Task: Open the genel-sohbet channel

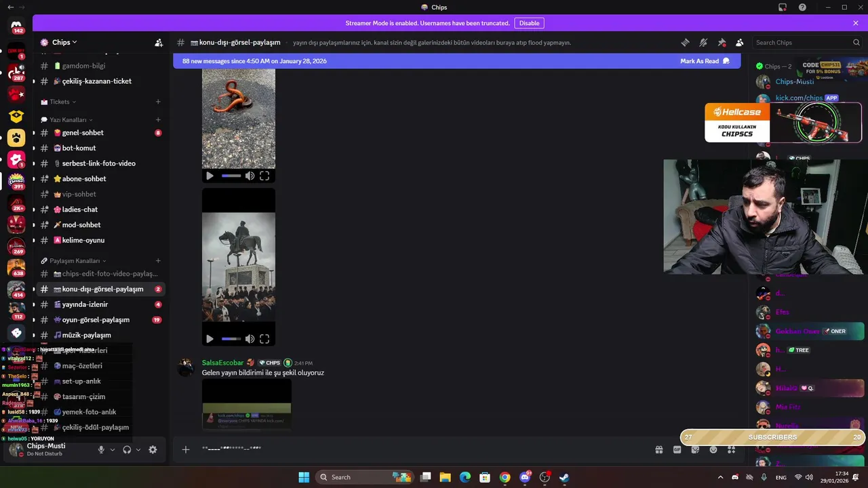Action: (x=100, y=133)
